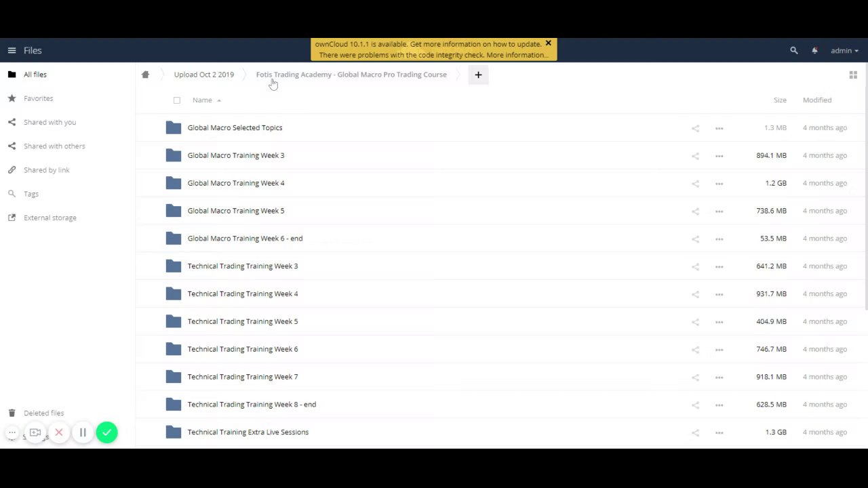Viewport: 868px width, 488px height.
Task: Open Technical Trading Training Week 8 - end
Action: coord(252,405)
